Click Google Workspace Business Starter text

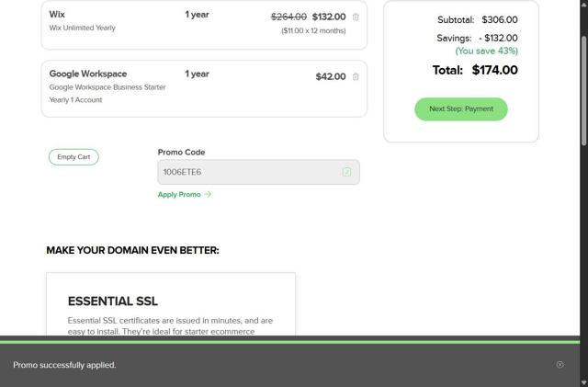click(107, 87)
